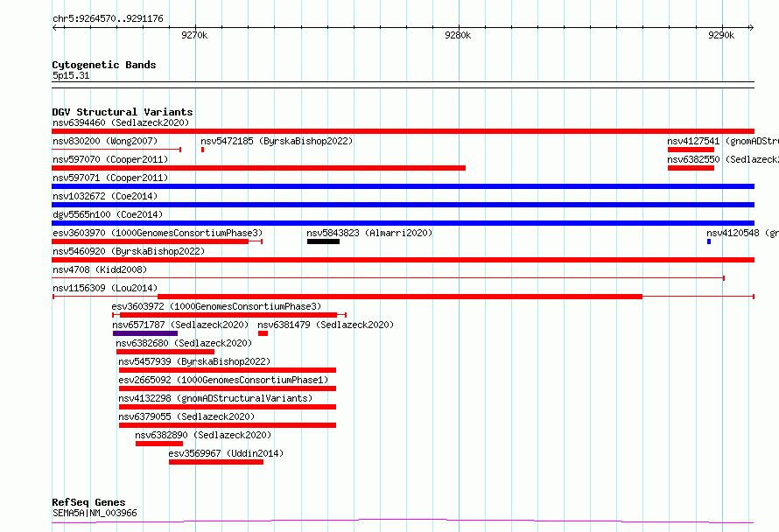Click the red bar of nsv6382550
This screenshot has width=779, height=532.
pyautogui.click(x=691, y=168)
